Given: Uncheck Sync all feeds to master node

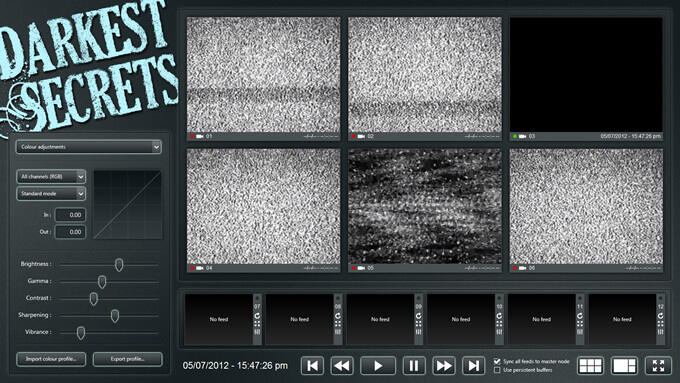Looking at the screenshot, I should coord(497,361).
